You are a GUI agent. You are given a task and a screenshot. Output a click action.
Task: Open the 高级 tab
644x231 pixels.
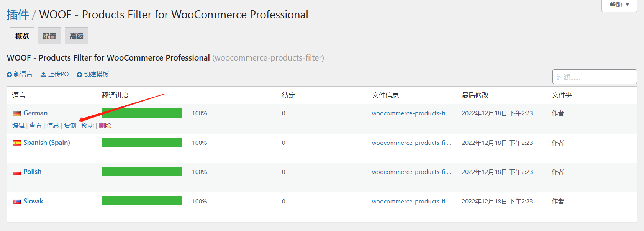tap(77, 36)
